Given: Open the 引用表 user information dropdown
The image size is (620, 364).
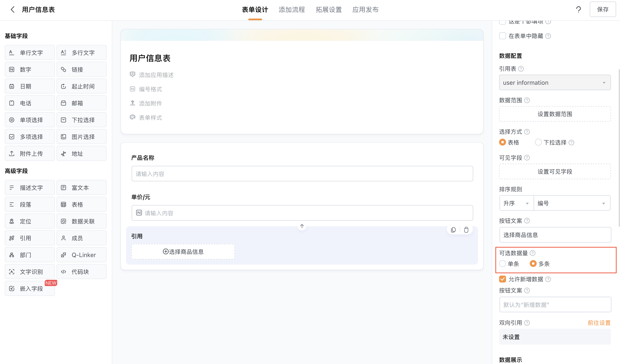Looking at the screenshot, I should pos(555,83).
